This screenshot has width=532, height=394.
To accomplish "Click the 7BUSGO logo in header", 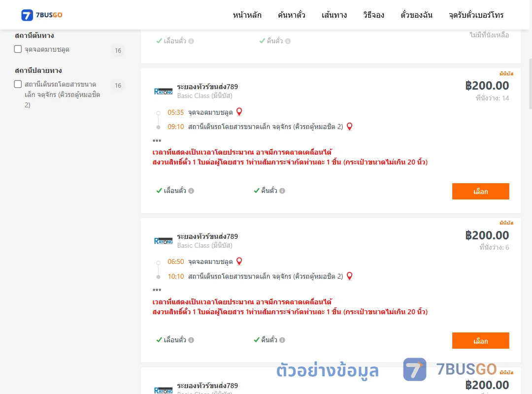I will click(42, 15).
